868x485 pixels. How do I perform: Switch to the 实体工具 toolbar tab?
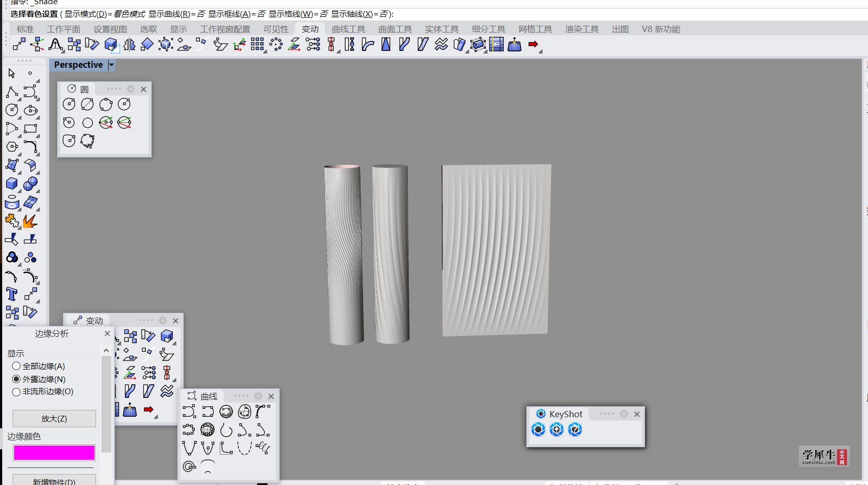pos(442,29)
